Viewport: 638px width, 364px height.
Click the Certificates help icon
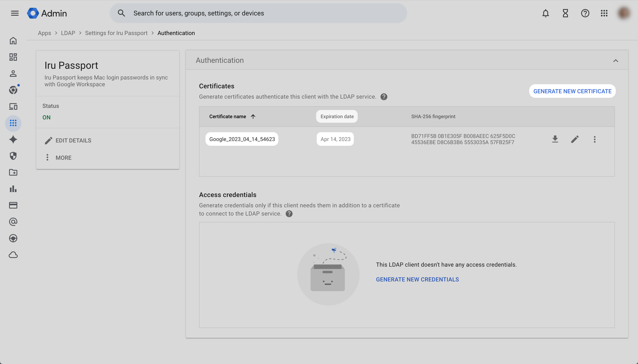point(384,97)
